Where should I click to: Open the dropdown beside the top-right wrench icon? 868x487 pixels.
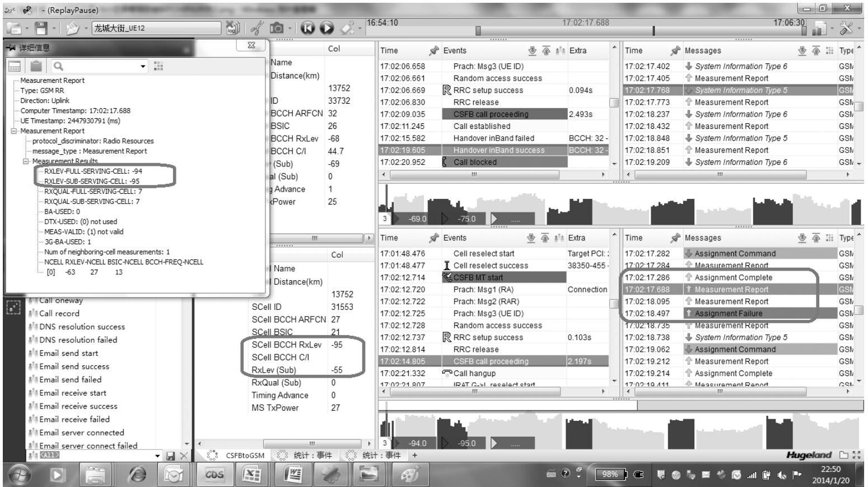[859, 28]
